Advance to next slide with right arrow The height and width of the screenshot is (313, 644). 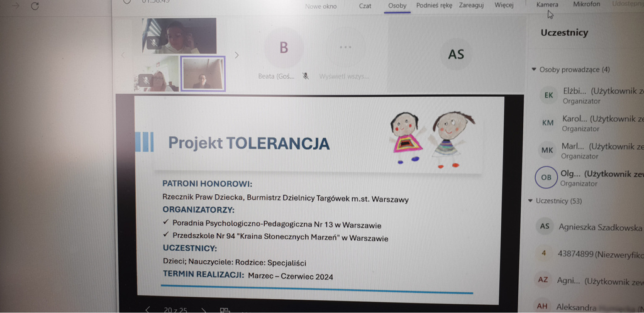(x=203, y=309)
